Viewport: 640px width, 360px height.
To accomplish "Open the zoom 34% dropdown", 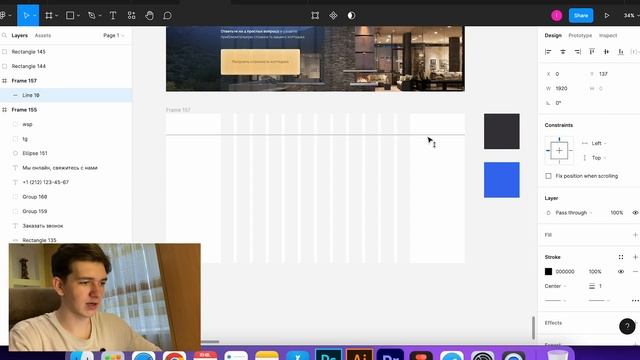I will pos(631,16).
